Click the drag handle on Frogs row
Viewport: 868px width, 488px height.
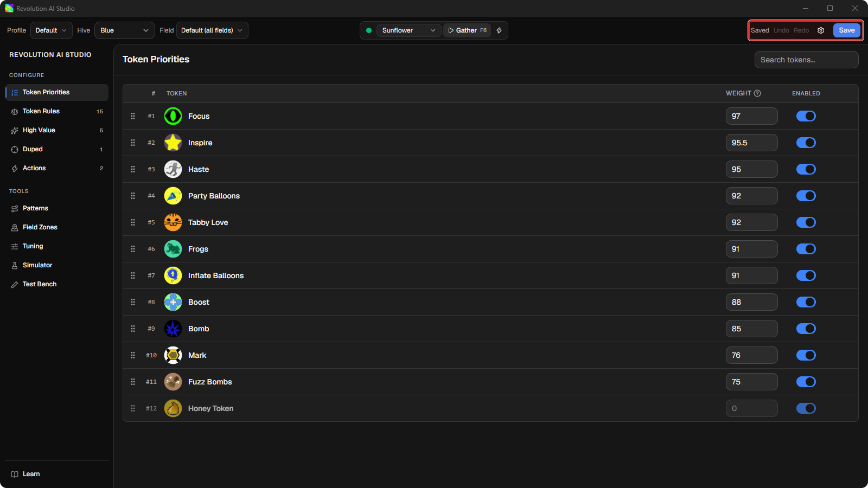[x=133, y=249]
